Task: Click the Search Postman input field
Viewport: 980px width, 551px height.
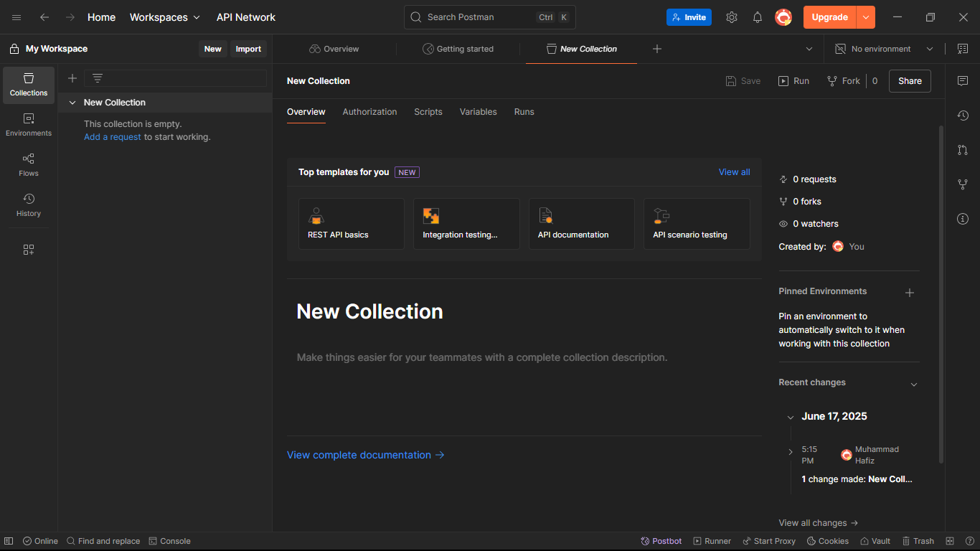Action: point(473,17)
